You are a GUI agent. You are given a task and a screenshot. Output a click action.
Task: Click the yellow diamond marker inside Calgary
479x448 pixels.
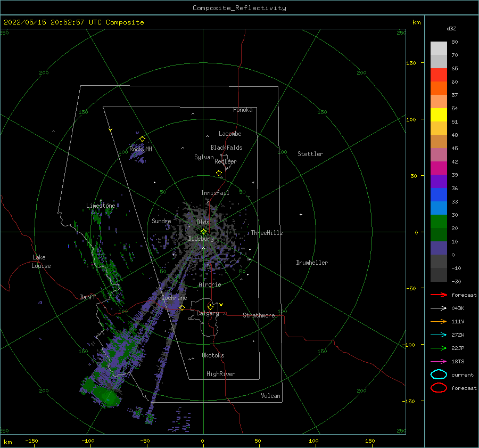pos(210,307)
